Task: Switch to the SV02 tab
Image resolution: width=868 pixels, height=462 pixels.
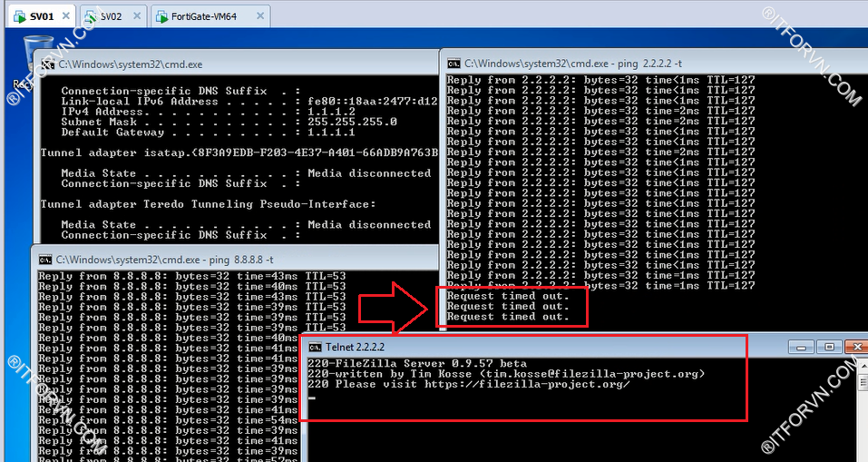Action: pos(110,16)
